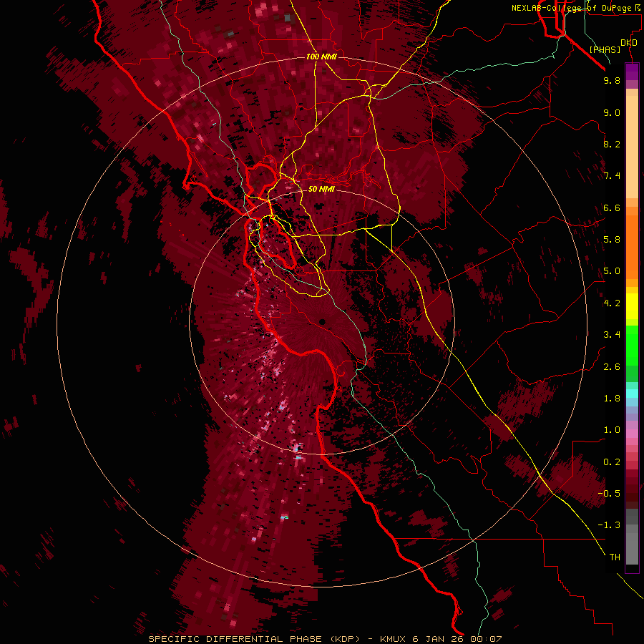The width and height of the screenshot is (644, 644).
Task: Click the -0.5 scale value
Action: pos(609,494)
